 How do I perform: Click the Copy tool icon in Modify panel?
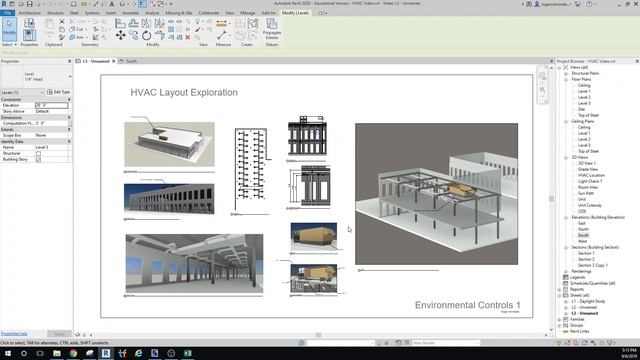click(133, 36)
